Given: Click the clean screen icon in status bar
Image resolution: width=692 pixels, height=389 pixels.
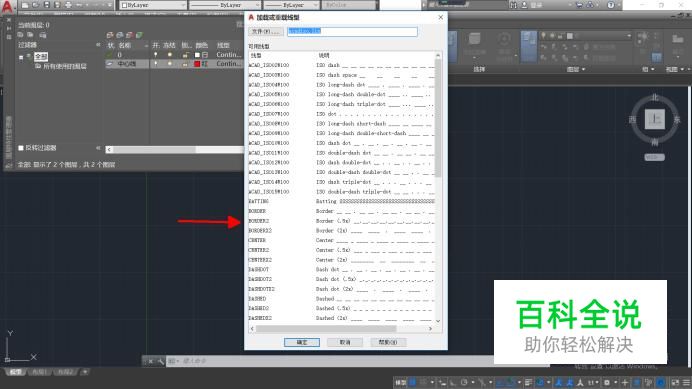Looking at the screenshot, I should point(675,382).
